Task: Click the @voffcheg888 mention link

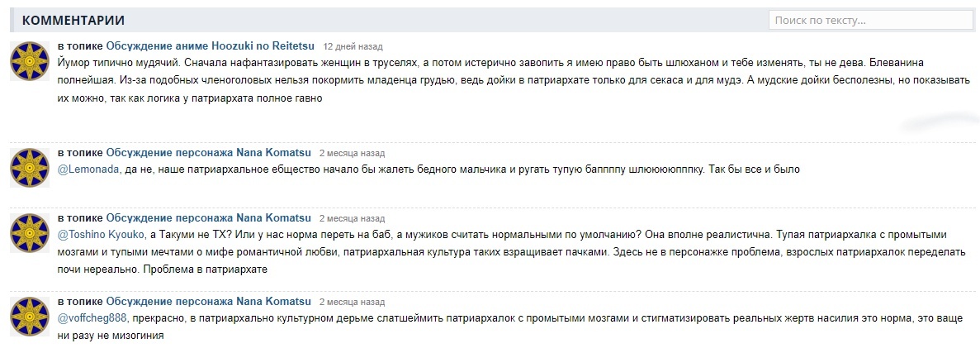Action: (x=92, y=318)
